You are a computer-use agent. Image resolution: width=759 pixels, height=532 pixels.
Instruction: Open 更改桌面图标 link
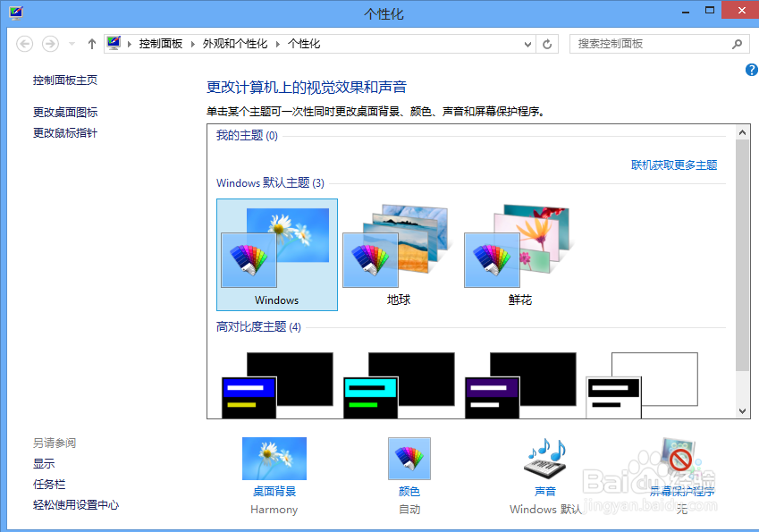[65, 113]
